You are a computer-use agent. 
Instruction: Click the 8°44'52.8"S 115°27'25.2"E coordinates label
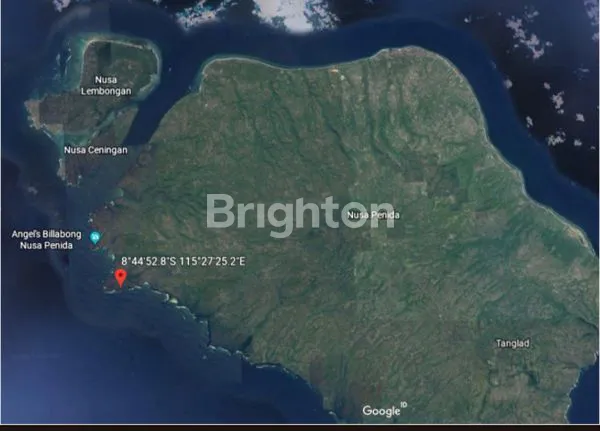click(183, 261)
